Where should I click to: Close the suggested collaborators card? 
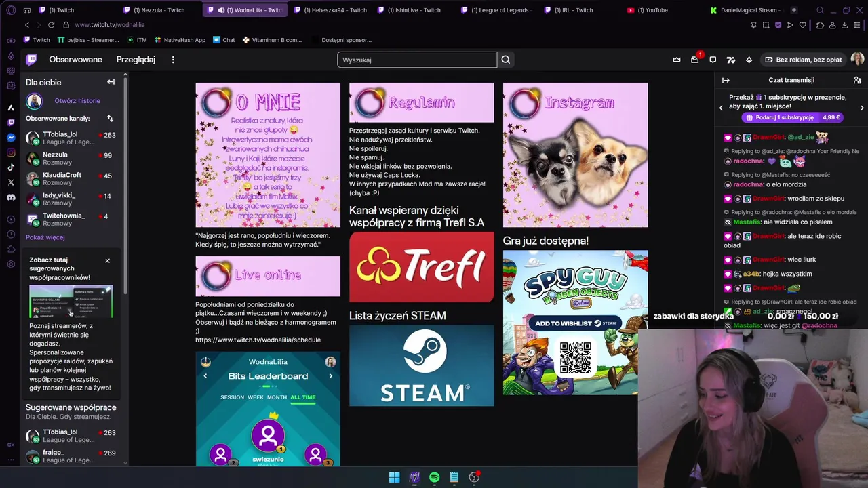107,260
